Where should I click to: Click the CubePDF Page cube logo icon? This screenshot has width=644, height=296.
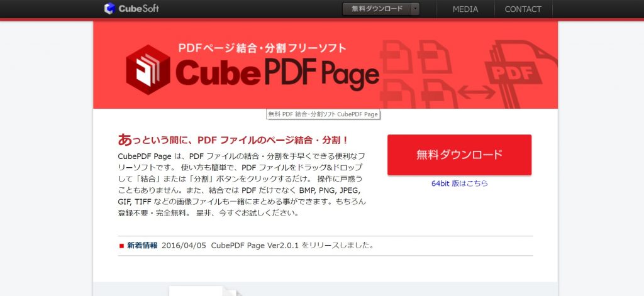148,70
